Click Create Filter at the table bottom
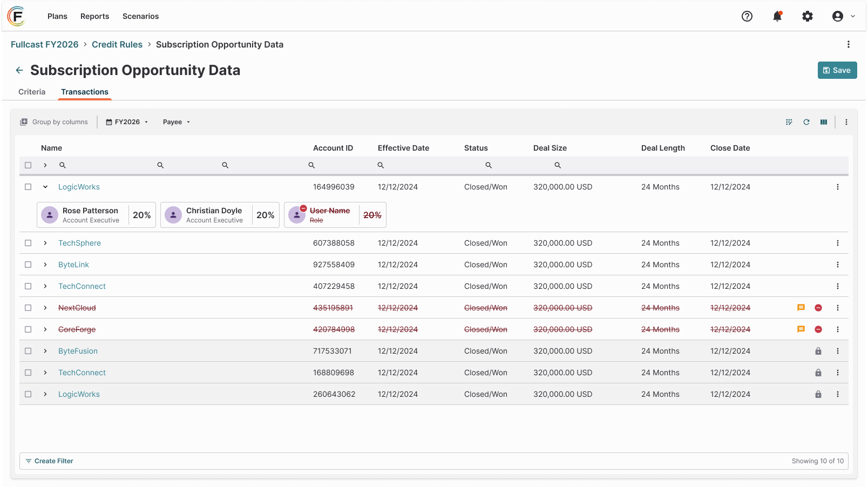This screenshot has width=868, height=487. [x=49, y=461]
